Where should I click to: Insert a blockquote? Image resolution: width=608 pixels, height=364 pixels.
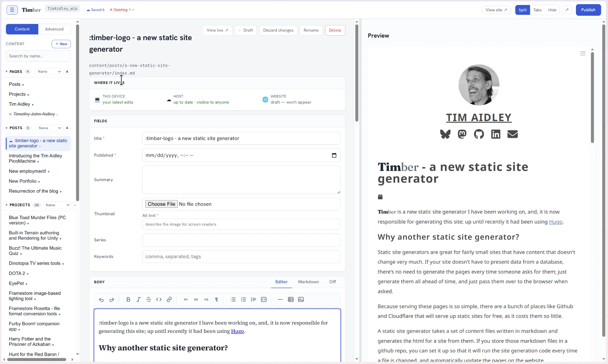pyautogui.click(x=254, y=300)
